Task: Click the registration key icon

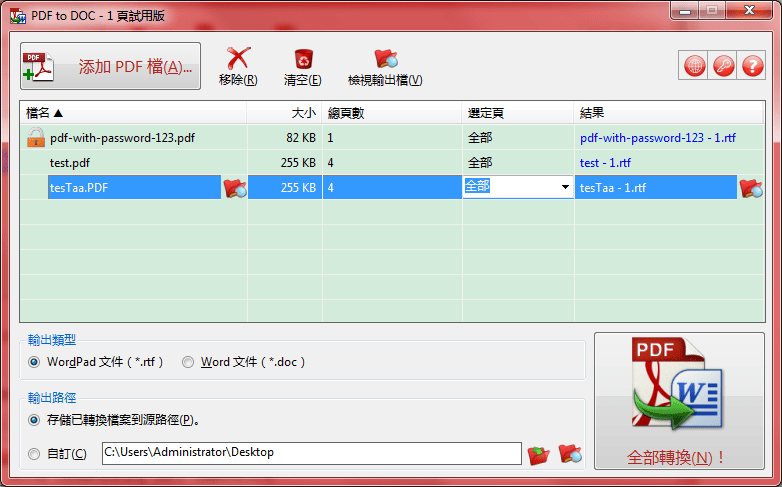Action: point(724,65)
